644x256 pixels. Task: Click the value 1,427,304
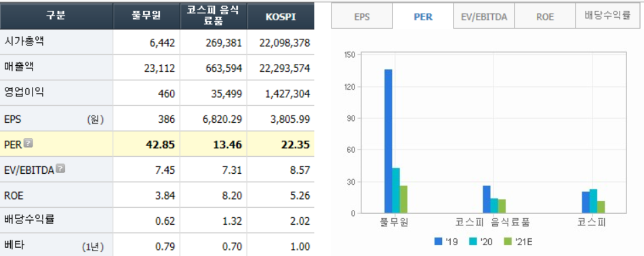point(287,94)
